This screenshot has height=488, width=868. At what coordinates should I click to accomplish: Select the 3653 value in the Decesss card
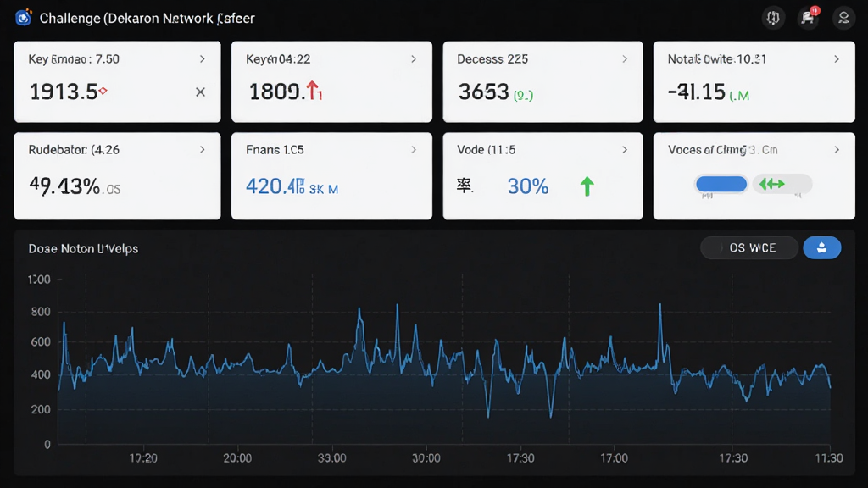[483, 91]
